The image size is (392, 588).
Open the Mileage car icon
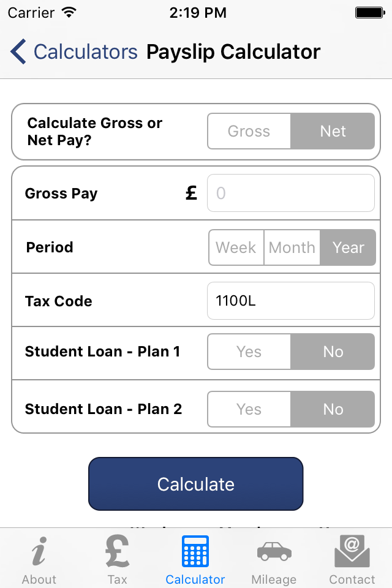(274, 551)
